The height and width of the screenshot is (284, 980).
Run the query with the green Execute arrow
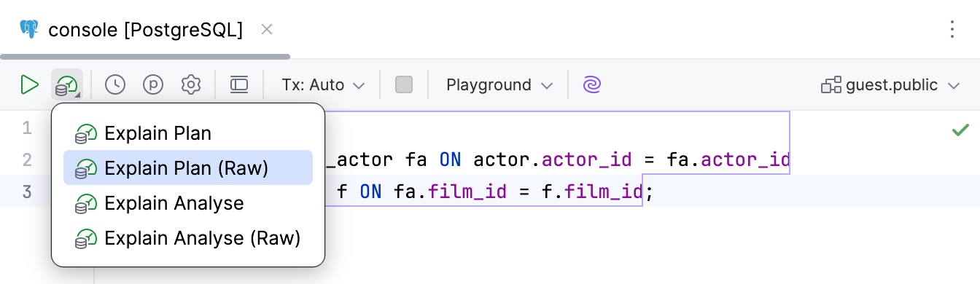point(29,84)
